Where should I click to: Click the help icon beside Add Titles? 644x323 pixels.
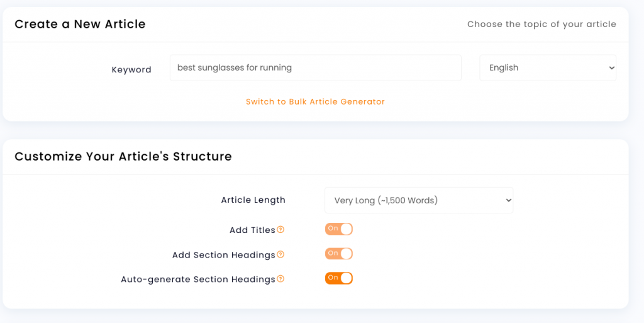pyautogui.click(x=280, y=229)
